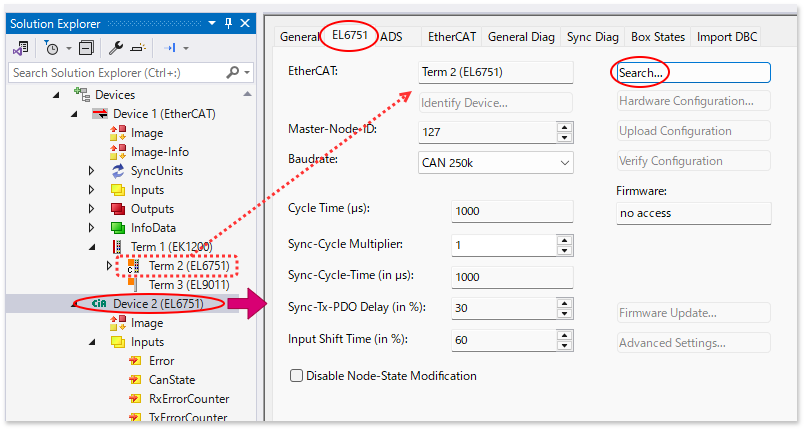Switch to the General Diag tab
Image resolution: width=804 pixels, height=429 pixels.
click(520, 36)
